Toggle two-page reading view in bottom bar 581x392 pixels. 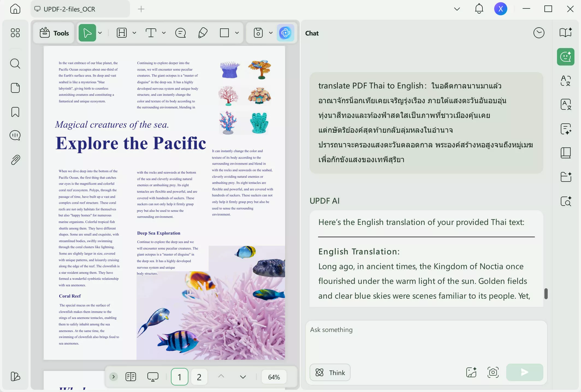point(131,377)
